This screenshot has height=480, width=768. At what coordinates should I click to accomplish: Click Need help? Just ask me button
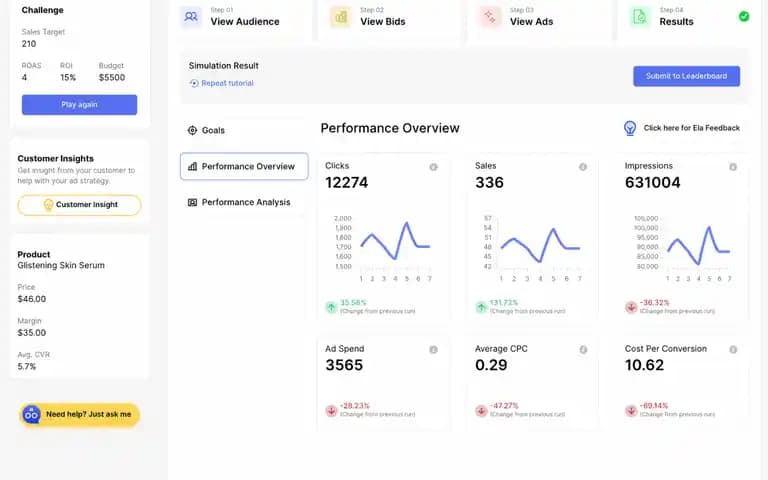pos(79,415)
